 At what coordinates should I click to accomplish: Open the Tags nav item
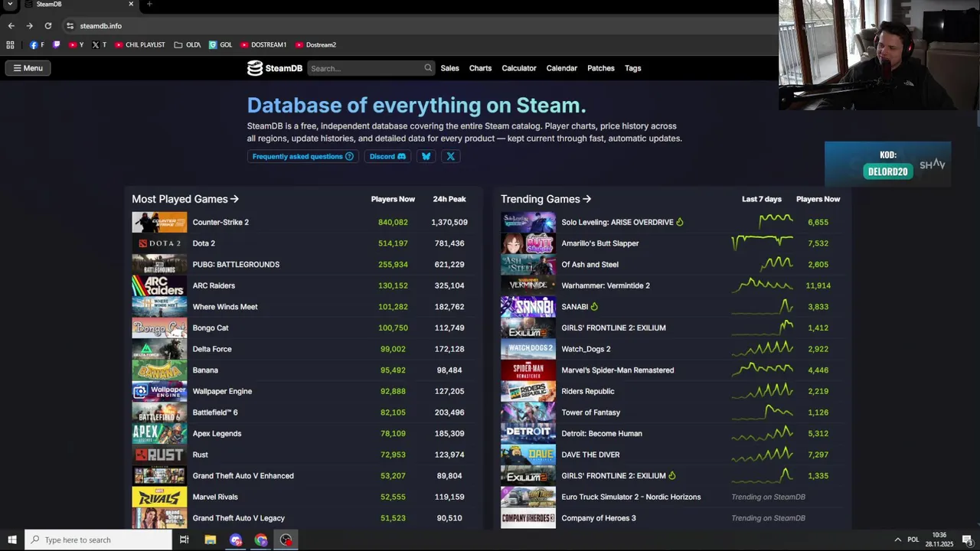pyautogui.click(x=633, y=68)
